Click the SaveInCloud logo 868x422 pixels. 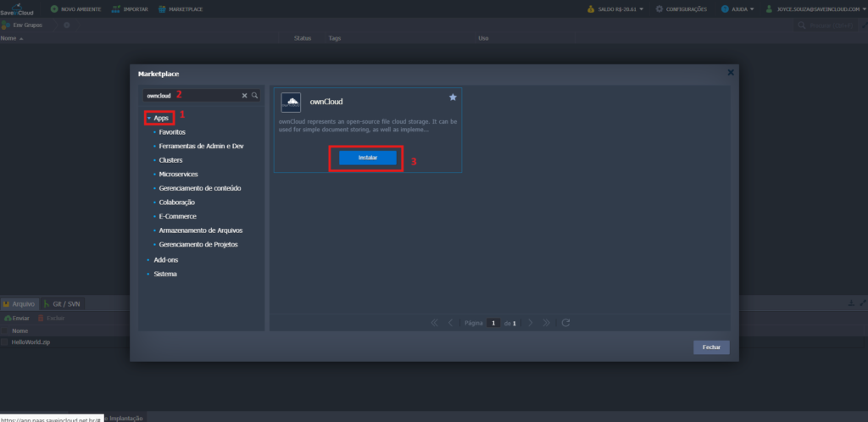[17, 8]
